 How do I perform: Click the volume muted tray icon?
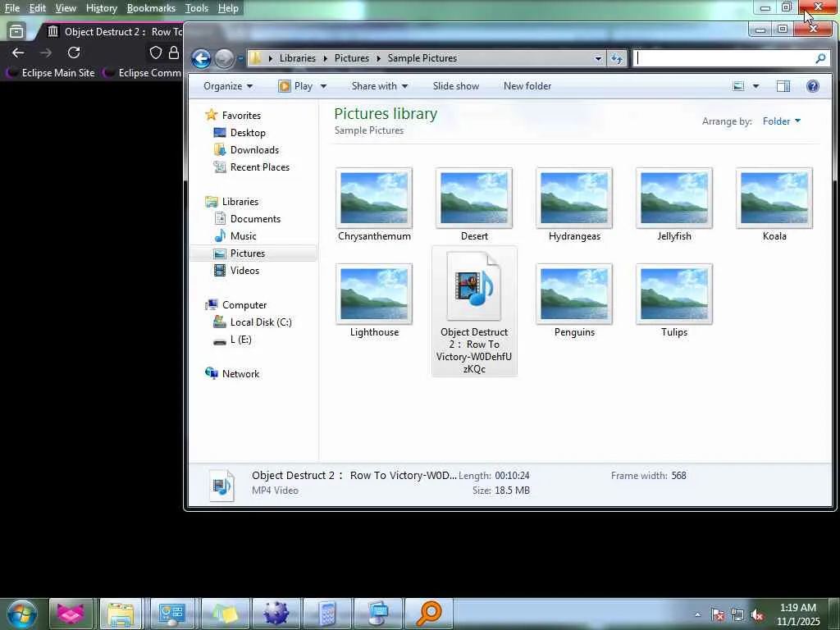click(757, 614)
